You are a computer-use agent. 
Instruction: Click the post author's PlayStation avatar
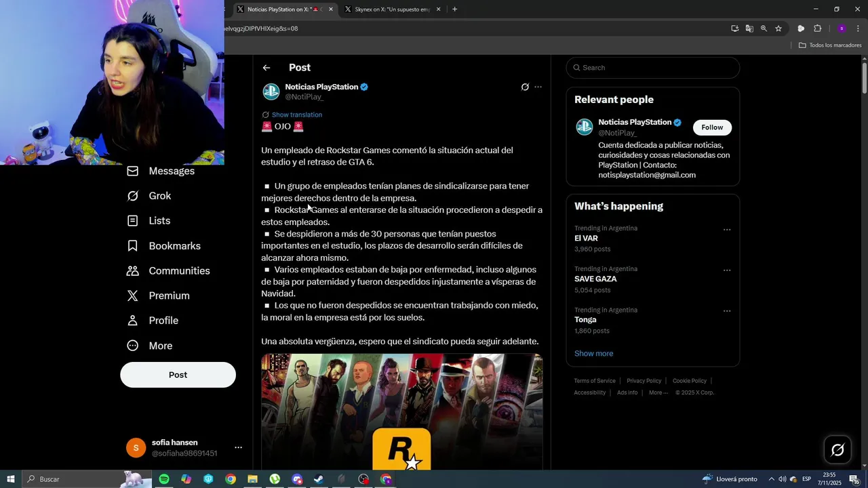[x=271, y=91]
